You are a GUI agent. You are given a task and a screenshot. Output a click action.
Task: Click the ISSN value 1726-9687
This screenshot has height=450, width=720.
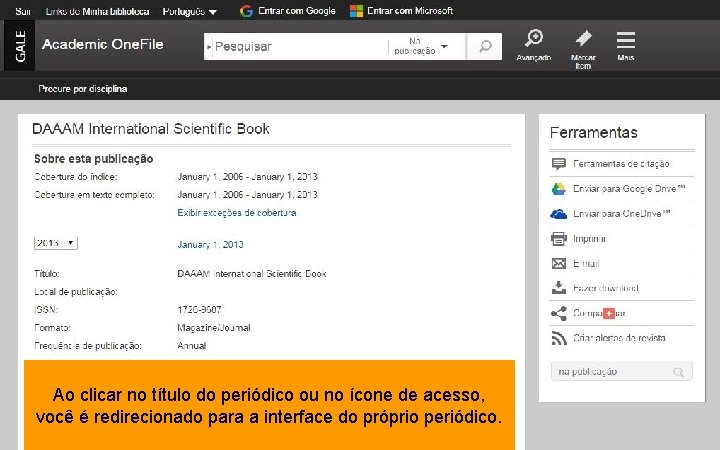pyautogui.click(x=199, y=310)
